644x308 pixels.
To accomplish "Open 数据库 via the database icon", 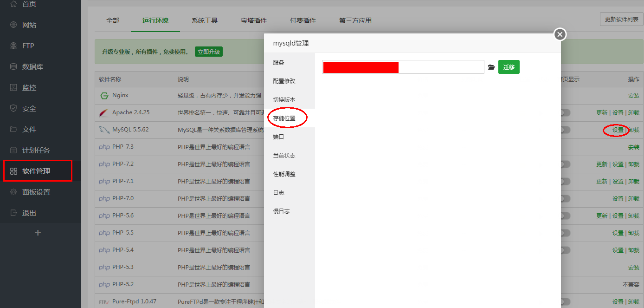I will click(x=13, y=66).
